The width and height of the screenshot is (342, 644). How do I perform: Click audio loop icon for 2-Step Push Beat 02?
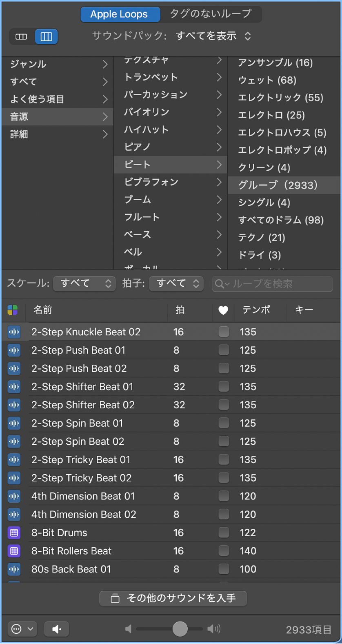[14, 368]
